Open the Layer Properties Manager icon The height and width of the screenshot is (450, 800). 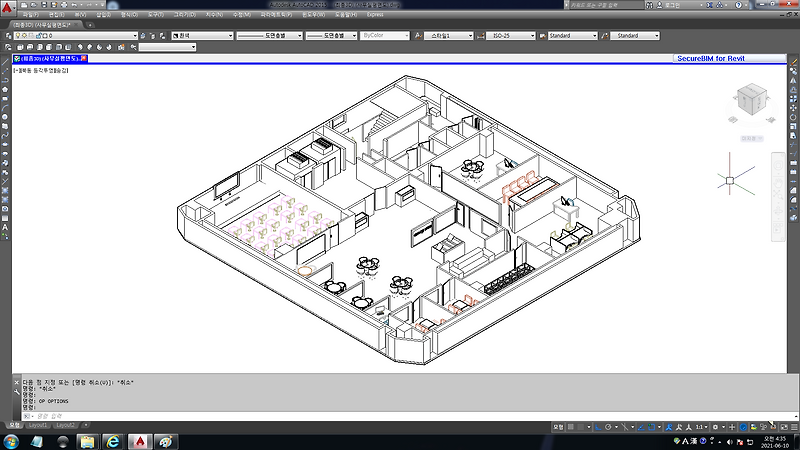click(x=8, y=36)
